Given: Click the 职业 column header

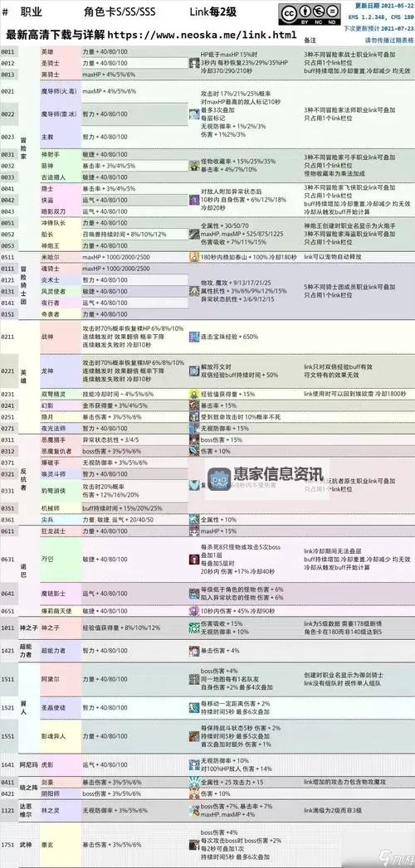Looking at the screenshot, I should tap(31, 12).
